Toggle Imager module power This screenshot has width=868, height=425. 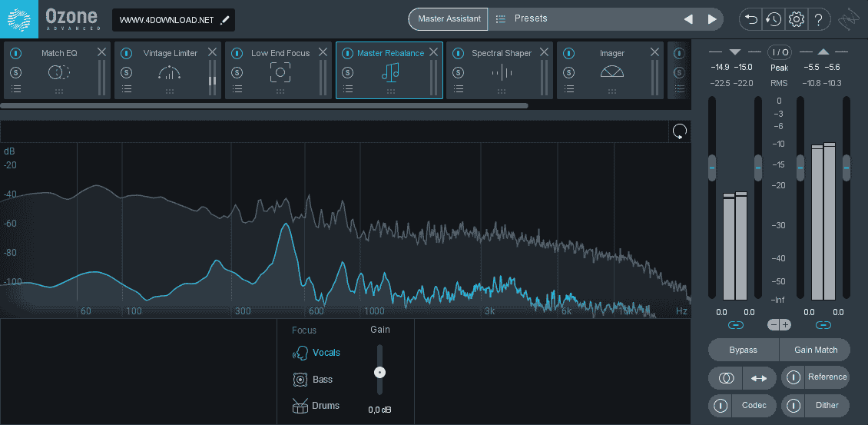[569, 54]
